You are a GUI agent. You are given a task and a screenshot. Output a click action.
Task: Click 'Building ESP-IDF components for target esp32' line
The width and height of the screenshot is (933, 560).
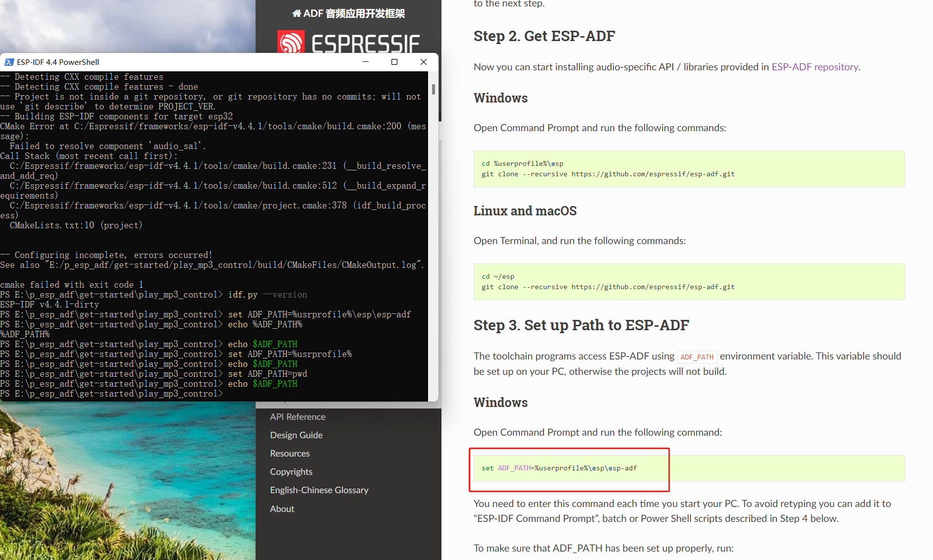pos(116,116)
